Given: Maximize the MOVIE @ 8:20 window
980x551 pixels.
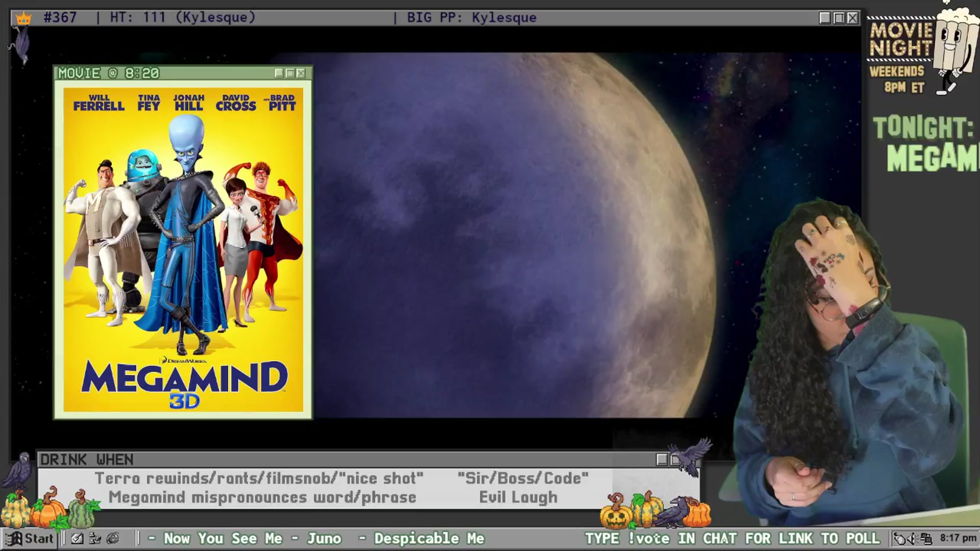Looking at the screenshot, I should [290, 73].
